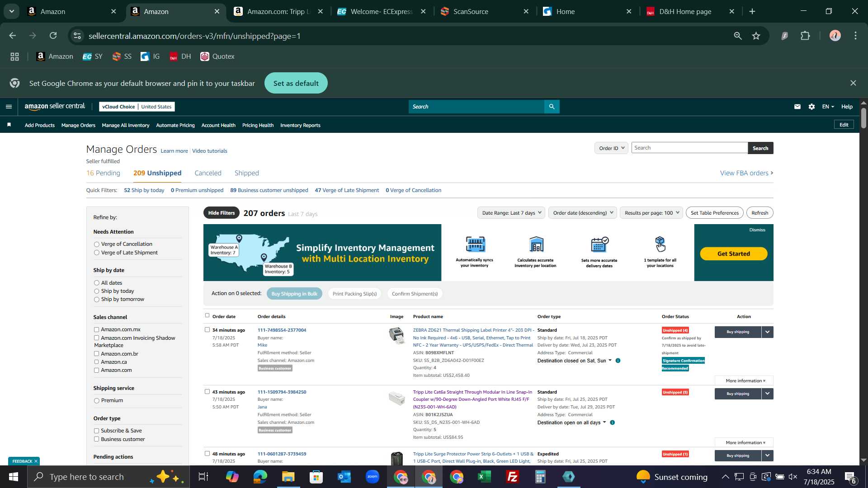The height and width of the screenshot is (488, 868).
Task: Dismiss the Chrome default browser banner
Action: [853, 83]
